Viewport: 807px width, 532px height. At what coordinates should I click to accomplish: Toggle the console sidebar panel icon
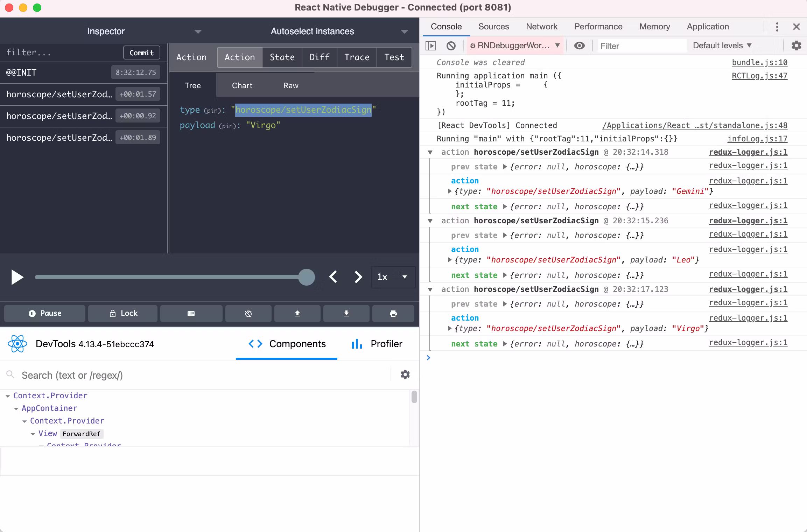(431, 45)
